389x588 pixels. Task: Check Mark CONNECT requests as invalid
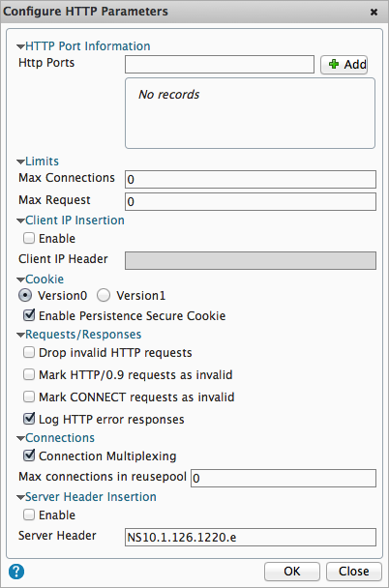pyautogui.click(x=29, y=397)
